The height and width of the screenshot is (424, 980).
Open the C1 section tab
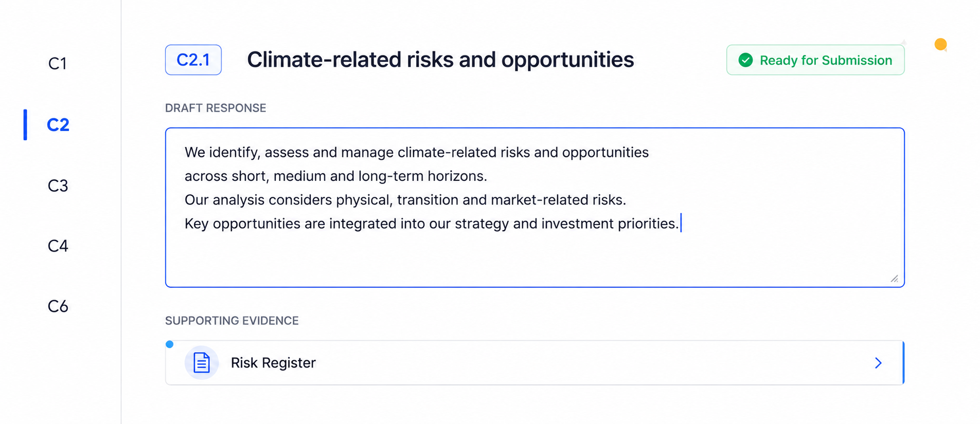(x=58, y=64)
